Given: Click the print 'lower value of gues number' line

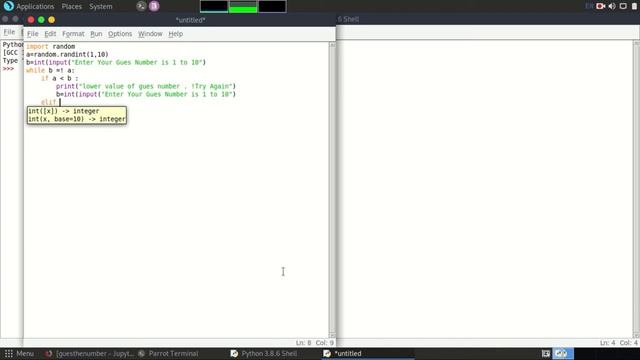Looking at the screenshot, I should (x=146, y=87).
